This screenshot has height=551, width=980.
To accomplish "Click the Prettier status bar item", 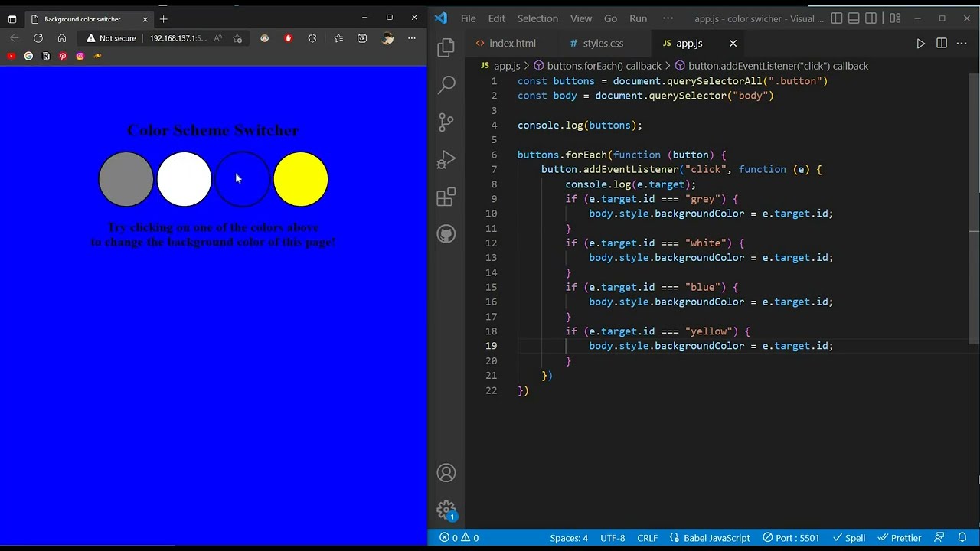I will tap(900, 538).
